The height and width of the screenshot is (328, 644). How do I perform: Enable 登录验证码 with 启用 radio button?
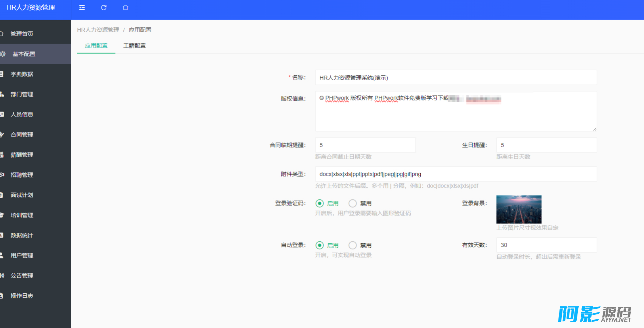pos(320,203)
